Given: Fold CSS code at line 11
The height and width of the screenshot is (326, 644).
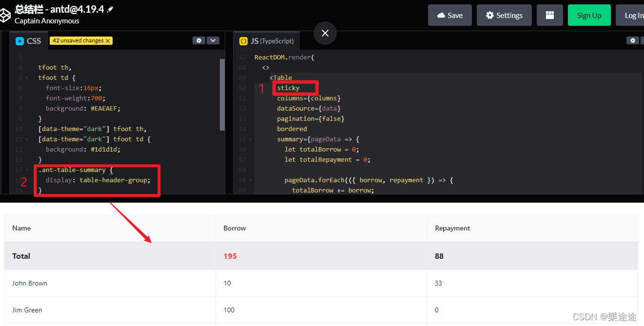Looking at the screenshot, I should pyautogui.click(x=27, y=139).
